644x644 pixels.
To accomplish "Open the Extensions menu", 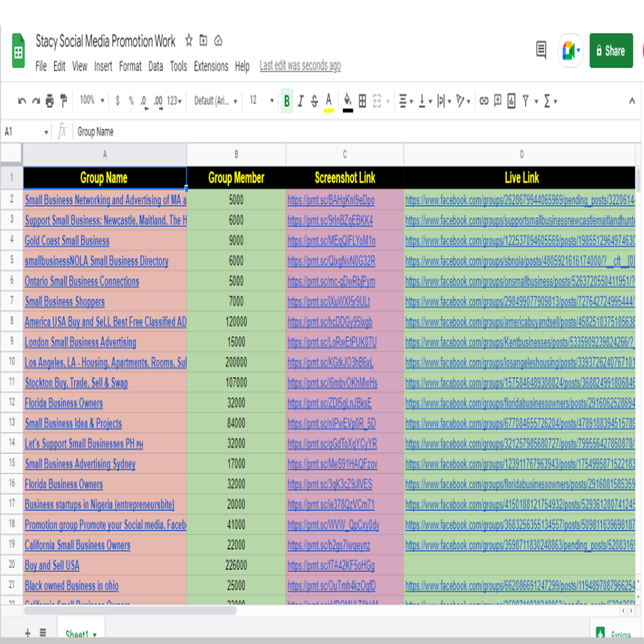I will (211, 65).
